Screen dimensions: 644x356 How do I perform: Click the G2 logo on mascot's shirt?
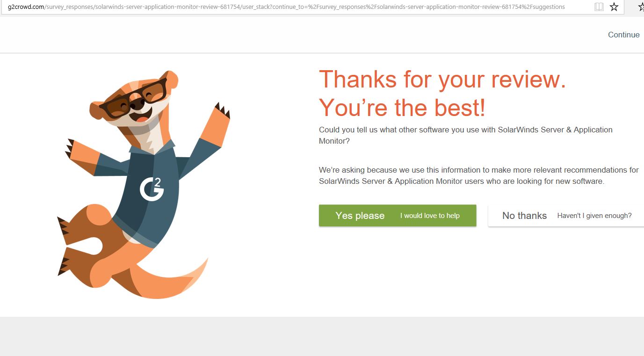(152, 188)
